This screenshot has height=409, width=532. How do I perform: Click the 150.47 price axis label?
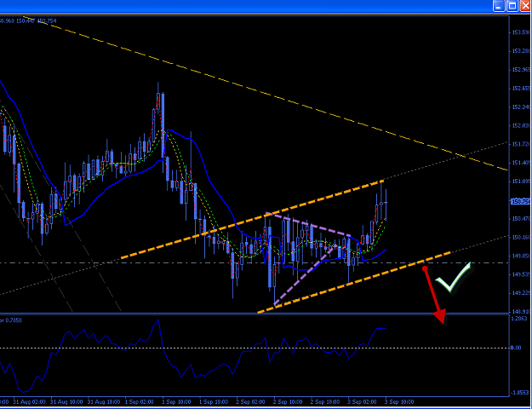tap(522, 219)
